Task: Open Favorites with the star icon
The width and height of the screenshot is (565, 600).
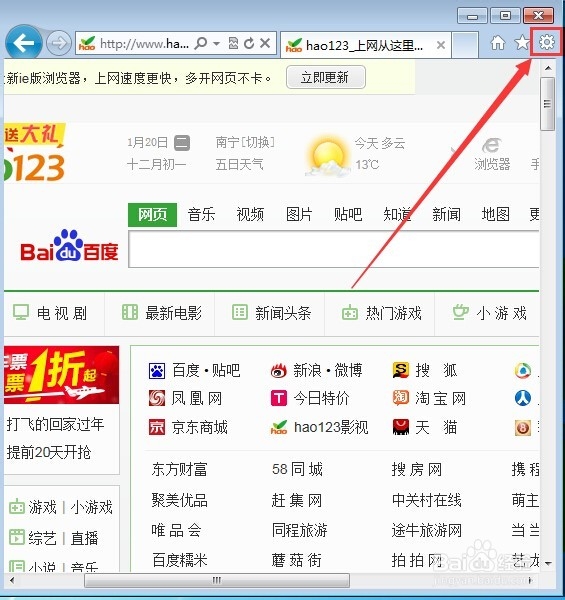Action: [522, 43]
